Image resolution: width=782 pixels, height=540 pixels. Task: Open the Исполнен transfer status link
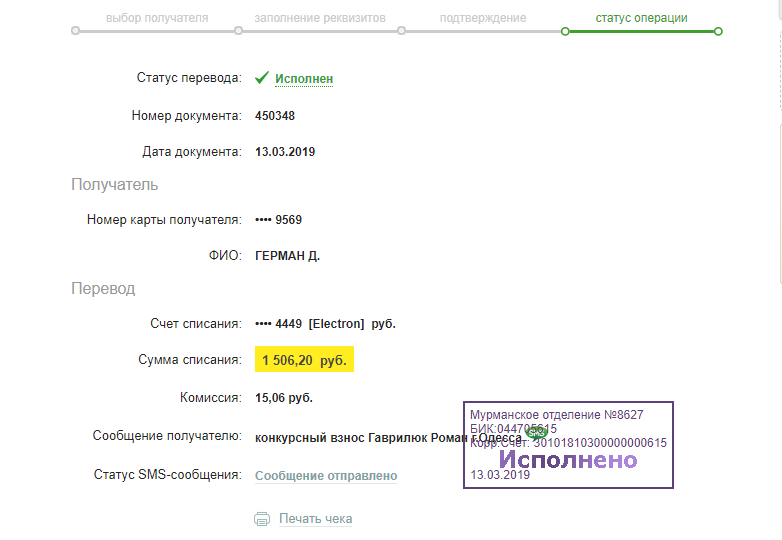click(304, 79)
